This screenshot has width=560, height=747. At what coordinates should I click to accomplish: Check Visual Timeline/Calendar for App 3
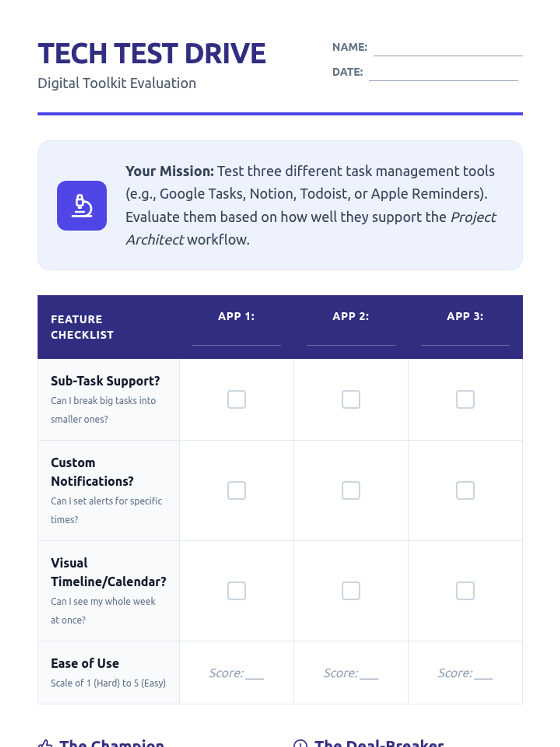(465, 591)
